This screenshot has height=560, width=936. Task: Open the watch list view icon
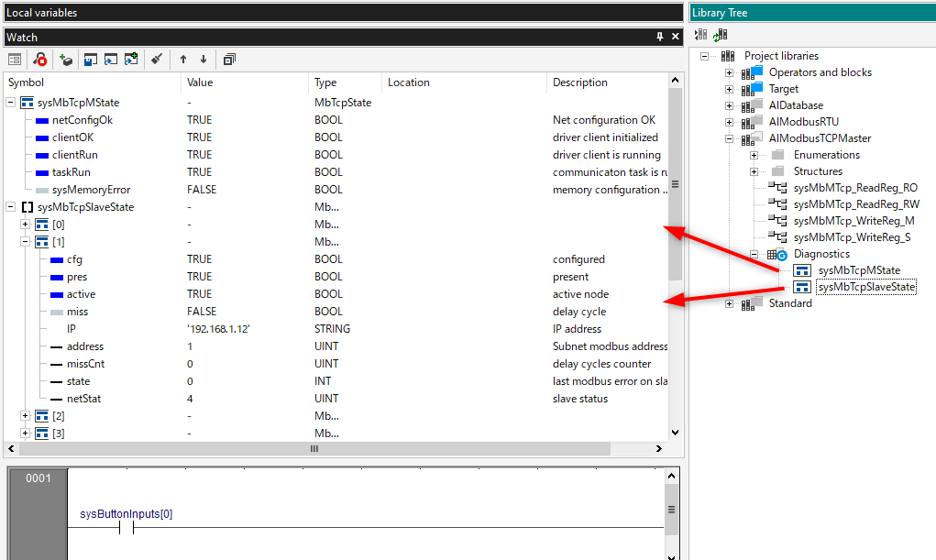15,59
